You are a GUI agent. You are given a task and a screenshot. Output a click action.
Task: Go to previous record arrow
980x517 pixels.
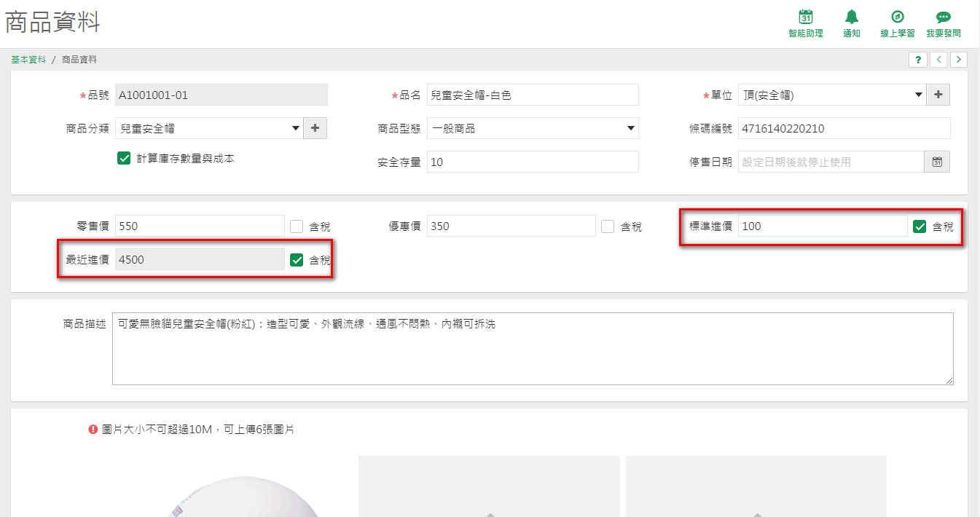point(939,60)
